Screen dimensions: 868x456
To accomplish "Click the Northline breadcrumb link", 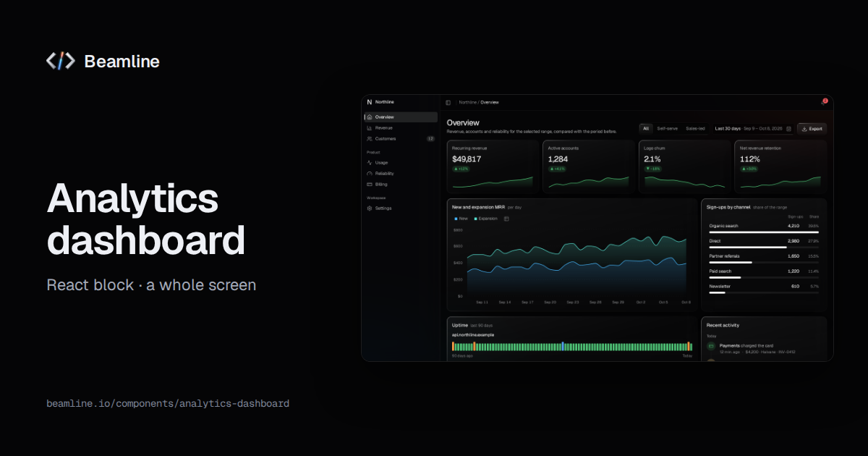I will coord(468,103).
